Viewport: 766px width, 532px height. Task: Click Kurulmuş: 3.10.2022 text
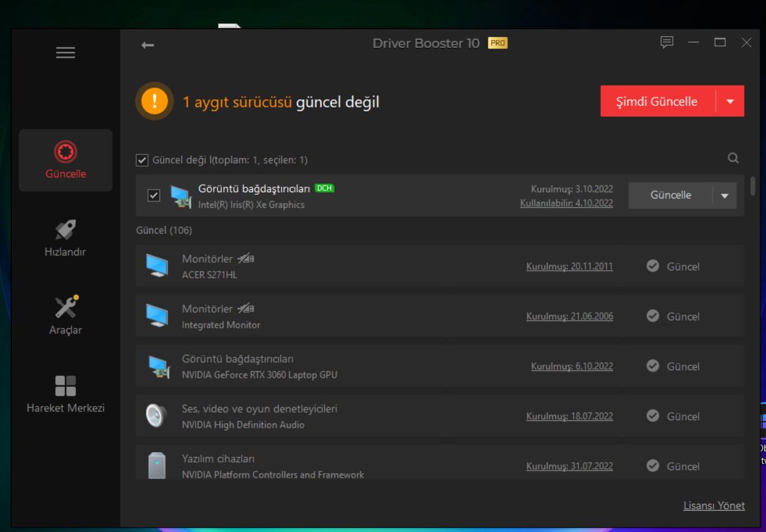572,189
